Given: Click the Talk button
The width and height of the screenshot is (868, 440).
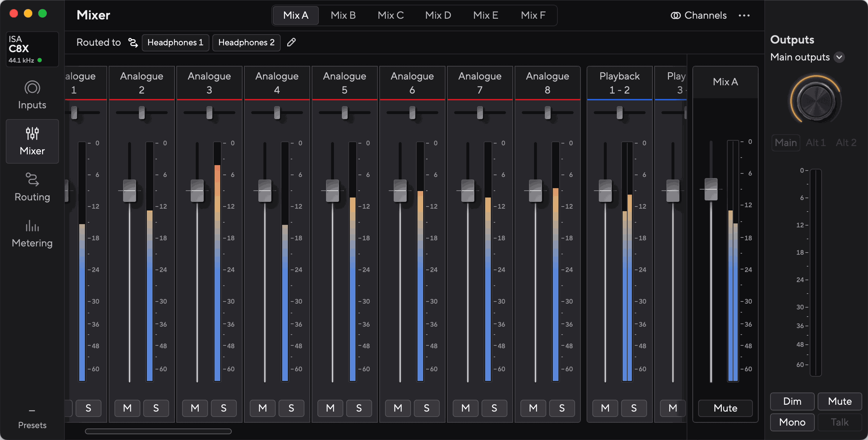Looking at the screenshot, I should pyautogui.click(x=840, y=422).
